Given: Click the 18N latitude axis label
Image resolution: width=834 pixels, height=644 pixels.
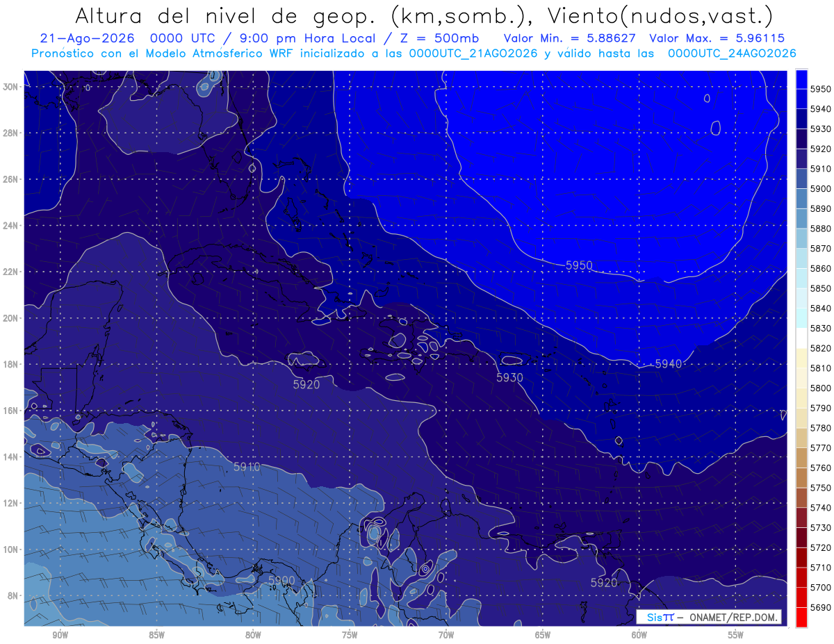Looking at the screenshot, I should 10,365.
